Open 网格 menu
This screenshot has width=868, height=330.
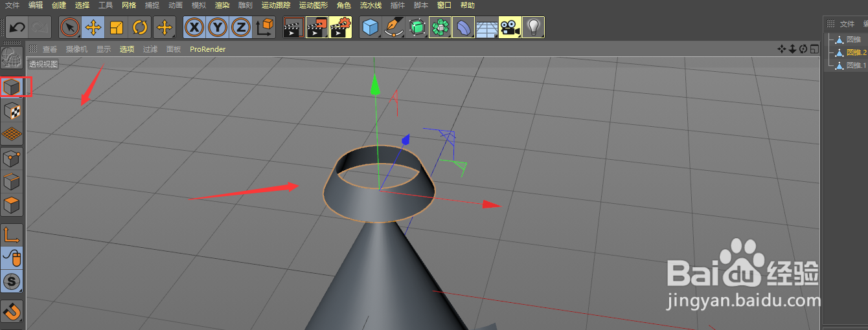(129, 5)
